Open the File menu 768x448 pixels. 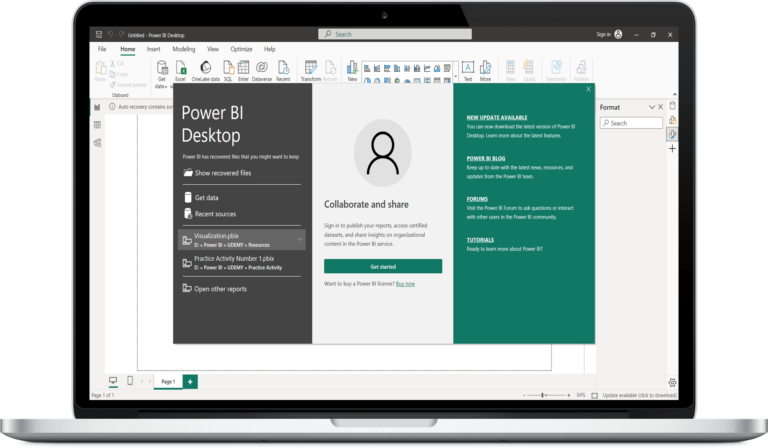[x=102, y=49]
